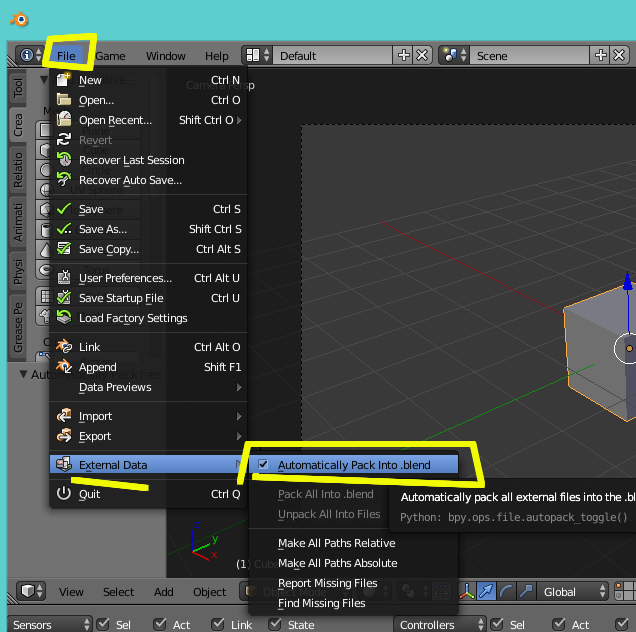This screenshot has height=632, width=636.
Task: Toggle Automatically Pack Into .blend checkbox
Action: point(263,464)
